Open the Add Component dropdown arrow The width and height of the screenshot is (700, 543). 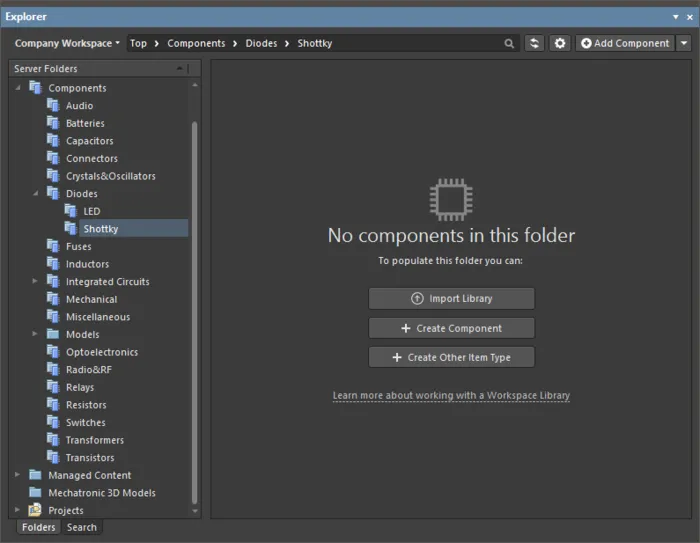684,43
